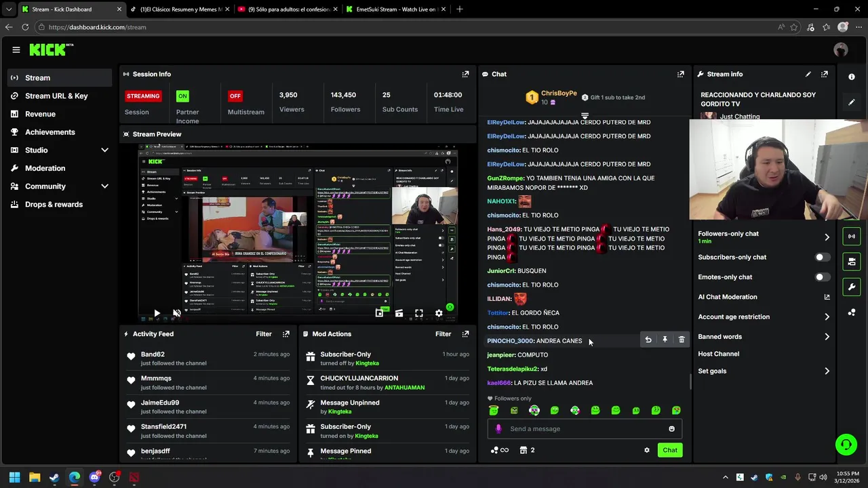868x488 pixels.
Task: Pin PINOCHO_3000's chat message
Action: click(665, 340)
